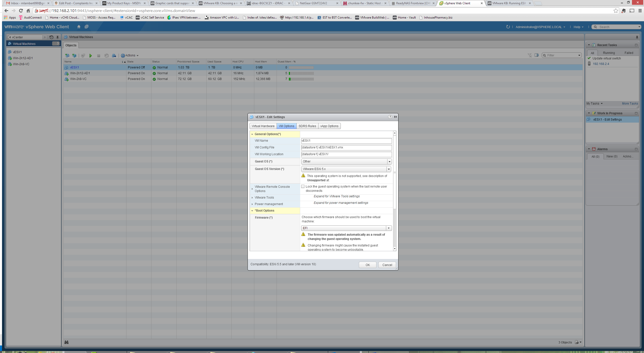Image resolution: width=644 pixels, height=353 pixels.
Task: Click the More Tasks link
Action: tap(630, 104)
